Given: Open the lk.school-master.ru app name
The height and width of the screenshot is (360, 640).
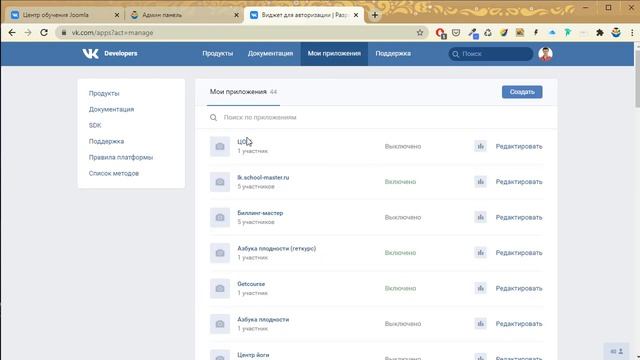Looking at the screenshot, I should tap(263, 178).
